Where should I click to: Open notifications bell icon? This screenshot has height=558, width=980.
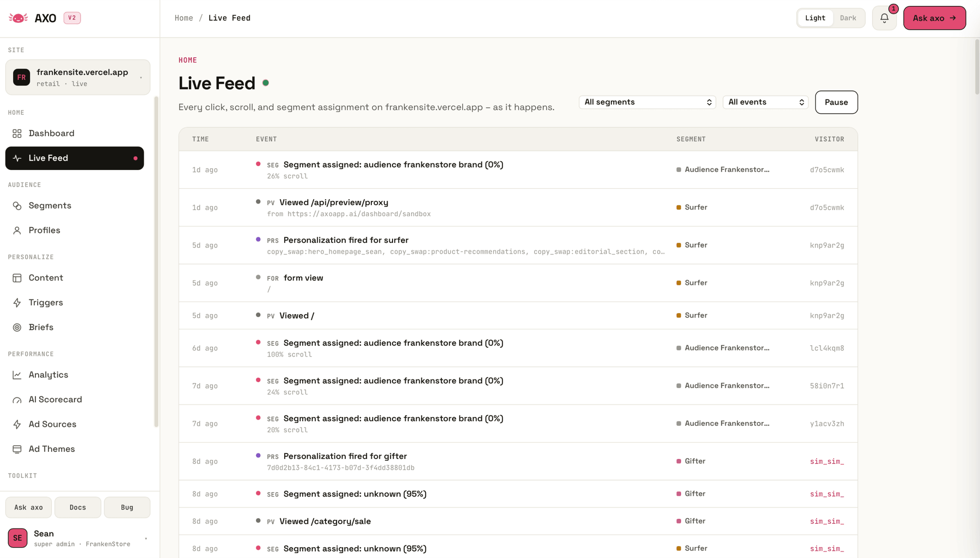tap(884, 18)
